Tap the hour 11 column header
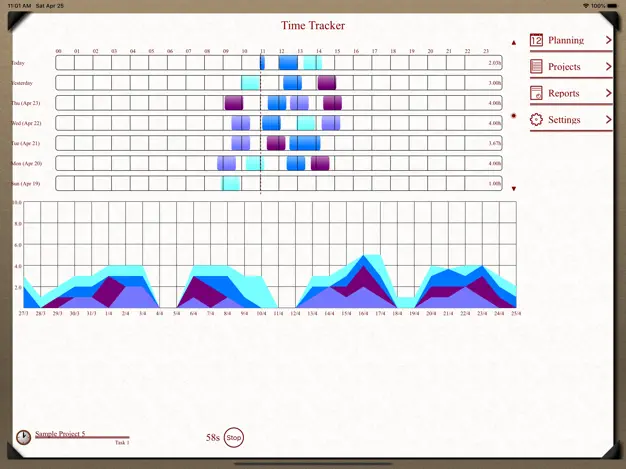The height and width of the screenshot is (469, 626). [x=263, y=51]
